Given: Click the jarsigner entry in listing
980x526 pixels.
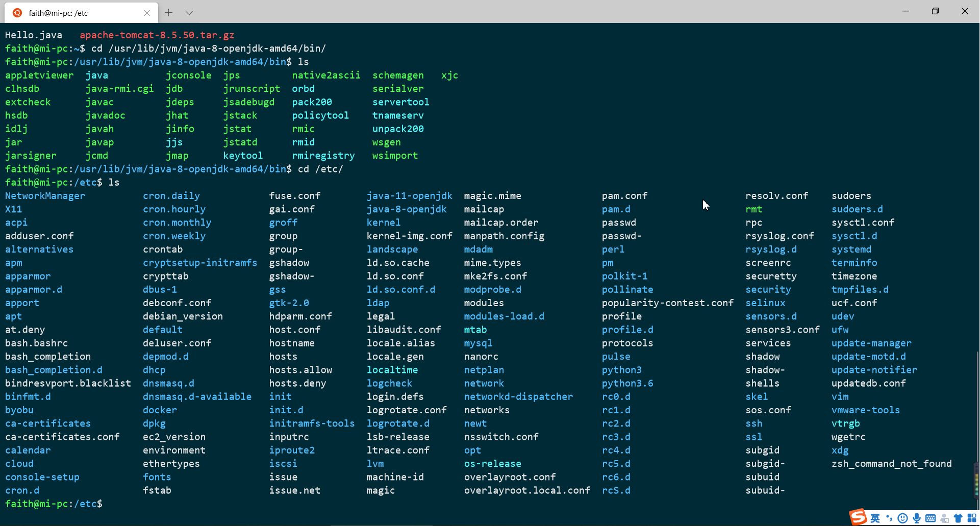Looking at the screenshot, I should pos(31,156).
